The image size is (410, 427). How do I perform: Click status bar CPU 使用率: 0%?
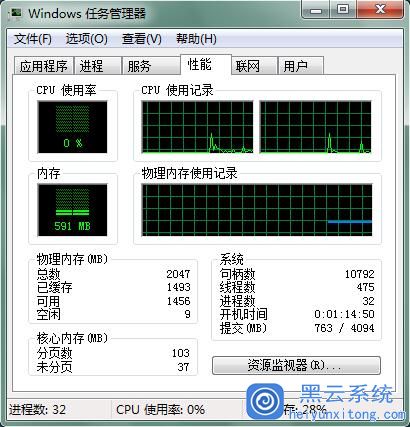click(160, 409)
